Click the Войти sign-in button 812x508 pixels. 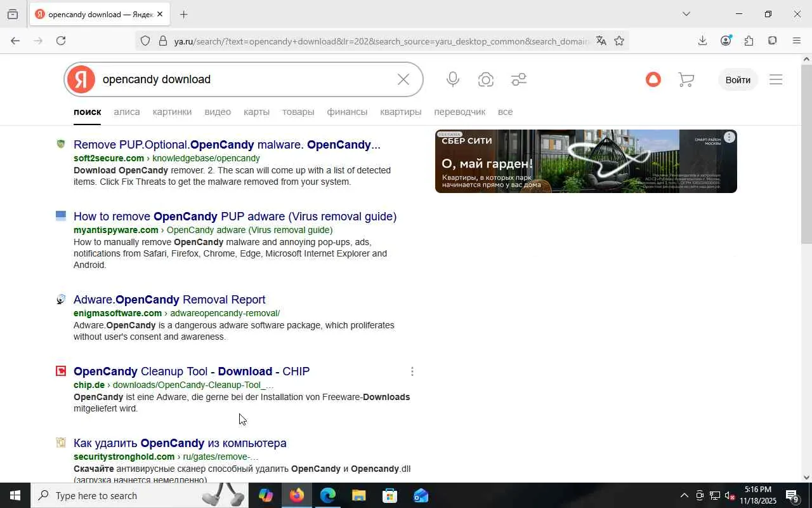pyautogui.click(x=738, y=80)
